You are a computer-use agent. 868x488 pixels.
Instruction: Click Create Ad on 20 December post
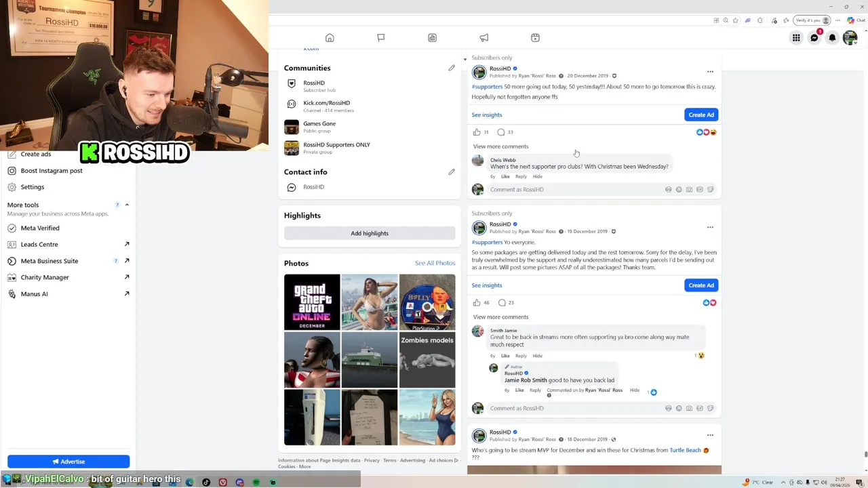click(701, 115)
